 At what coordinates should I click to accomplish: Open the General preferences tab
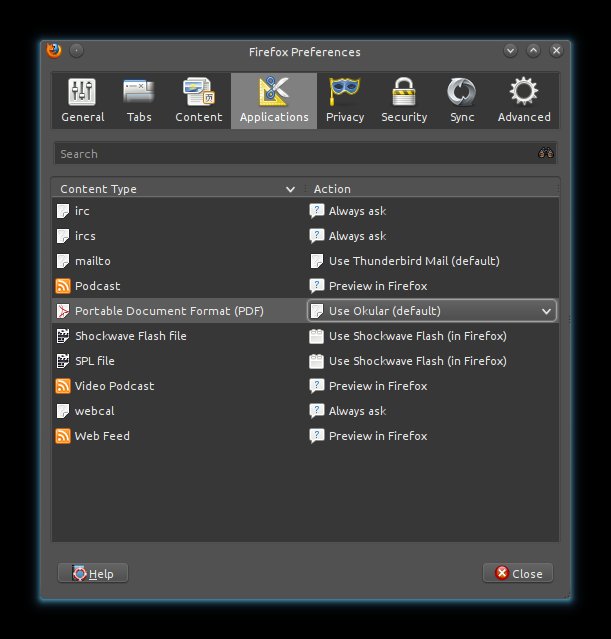pos(83,101)
